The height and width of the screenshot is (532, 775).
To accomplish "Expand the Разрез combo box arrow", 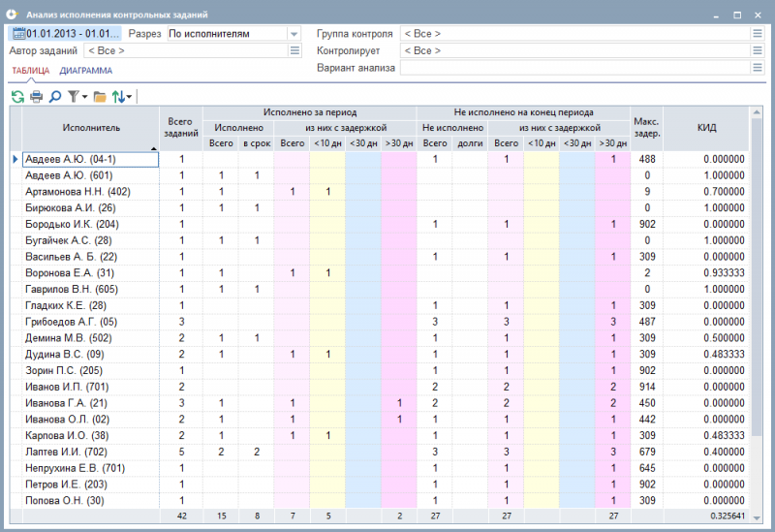I will [294, 34].
